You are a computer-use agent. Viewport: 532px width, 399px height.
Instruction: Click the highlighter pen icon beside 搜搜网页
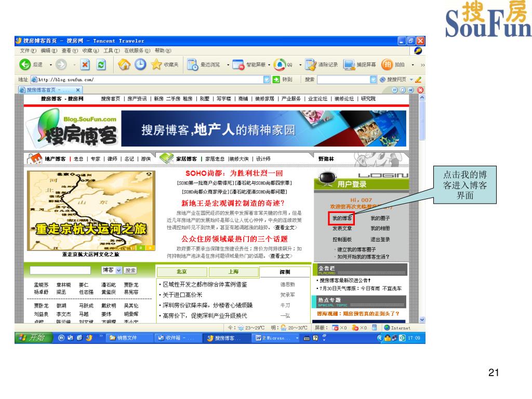[418, 79]
